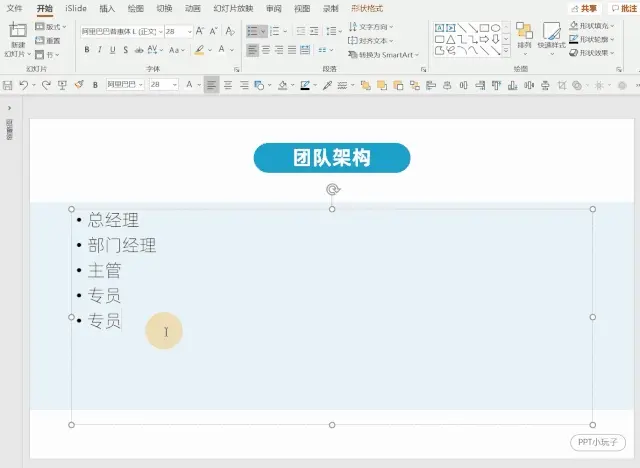The height and width of the screenshot is (468, 640).
Task: Open the 形状填充 shape fill dropdown
Action: 592,26
